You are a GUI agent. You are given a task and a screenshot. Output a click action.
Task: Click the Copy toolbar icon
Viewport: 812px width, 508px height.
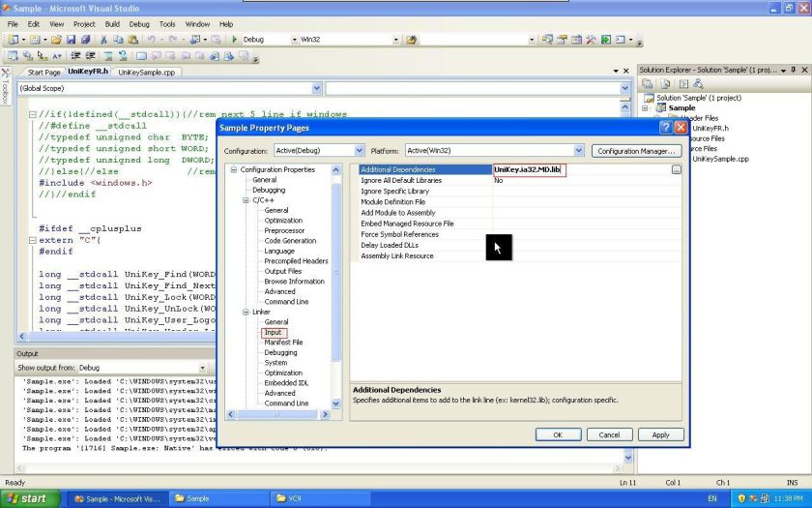(118, 40)
